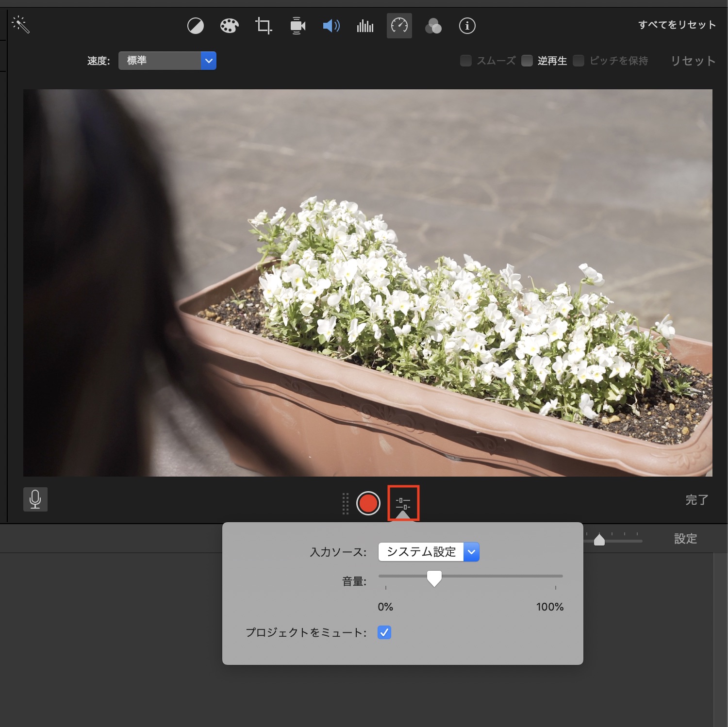Uncheck the プロジェクトをミュート checkbox
The width and height of the screenshot is (728, 727).
click(x=384, y=632)
